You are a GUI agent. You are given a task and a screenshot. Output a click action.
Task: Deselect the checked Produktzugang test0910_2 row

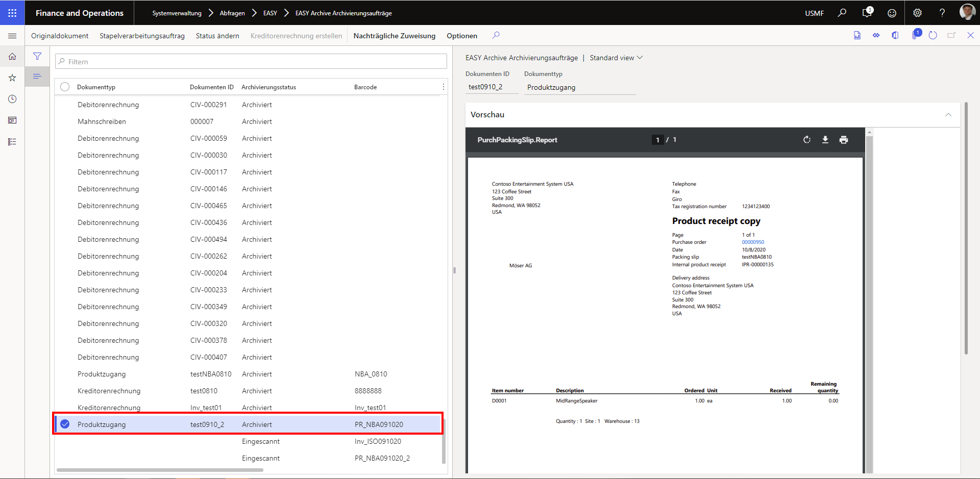pos(65,424)
